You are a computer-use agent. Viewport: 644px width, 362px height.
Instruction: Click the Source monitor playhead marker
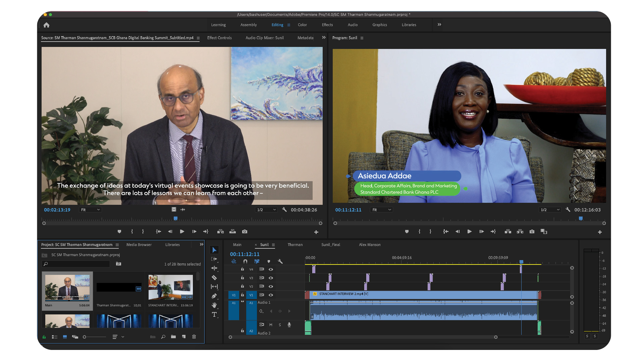[x=175, y=219]
